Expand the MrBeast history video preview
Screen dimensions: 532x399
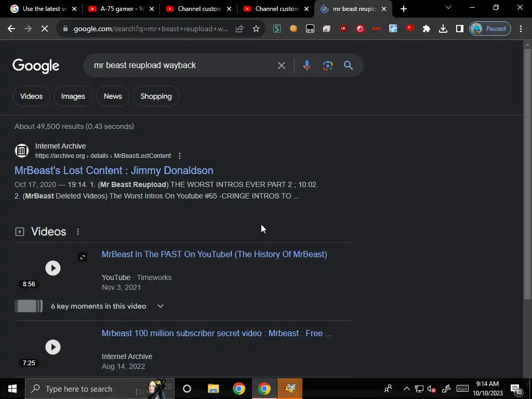(83, 257)
